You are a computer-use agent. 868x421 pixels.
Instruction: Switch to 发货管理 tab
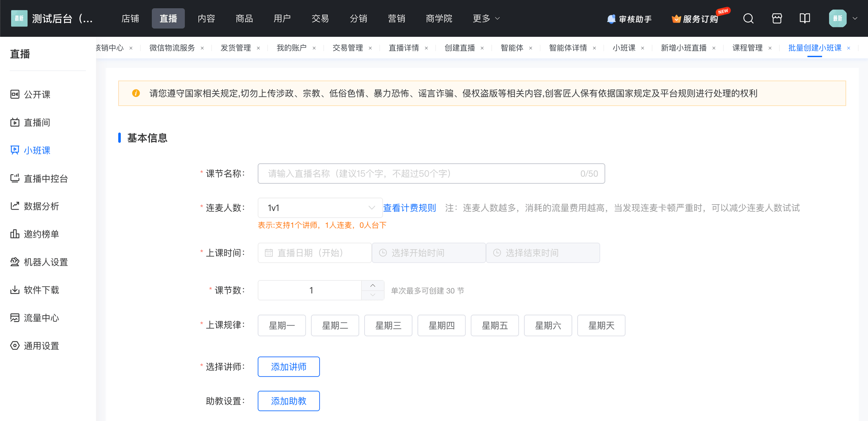pyautogui.click(x=236, y=48)
